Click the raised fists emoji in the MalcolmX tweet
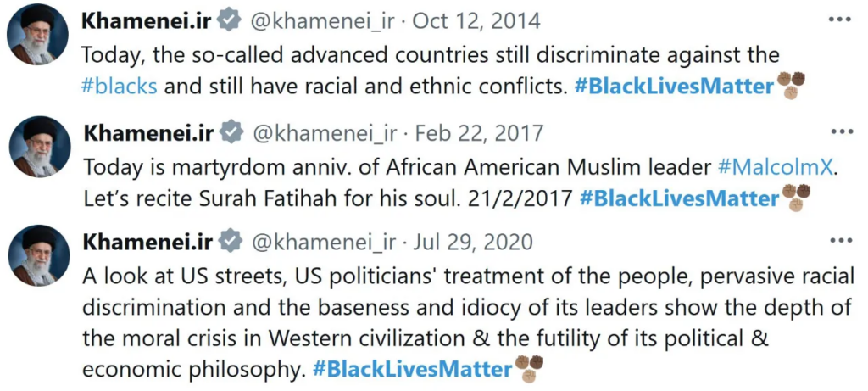This screenshot has height=391, width=868. click(x=796, y=198)
